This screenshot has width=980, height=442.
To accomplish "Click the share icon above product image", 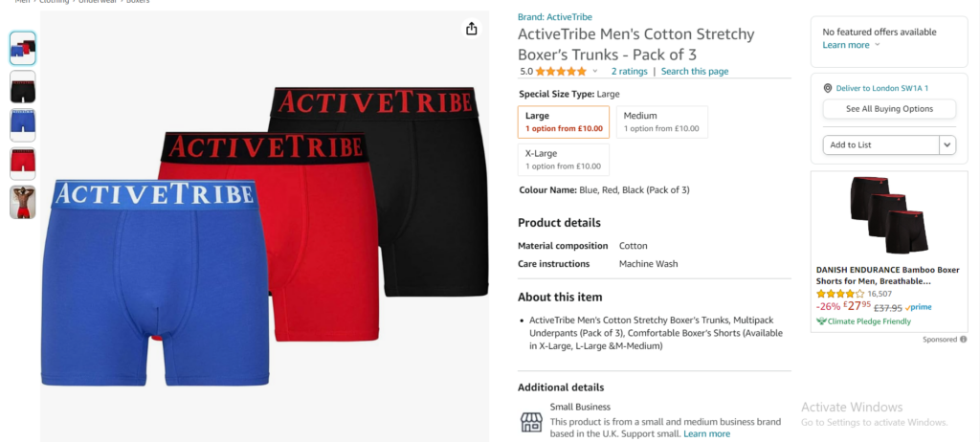I will coord(471,28).
